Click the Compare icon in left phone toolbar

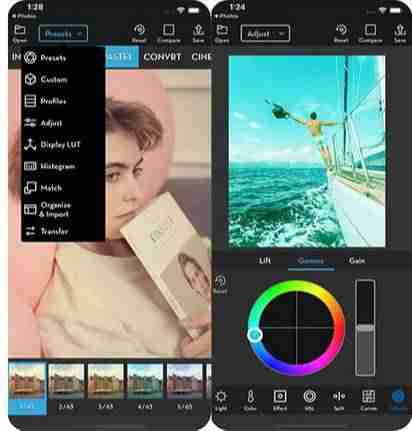(x=169, y=34)
